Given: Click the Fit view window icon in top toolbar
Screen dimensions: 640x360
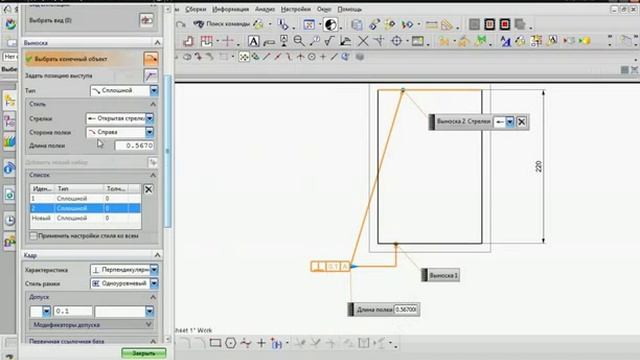Looking at the screenshot, I should click(x=309, y=24).
